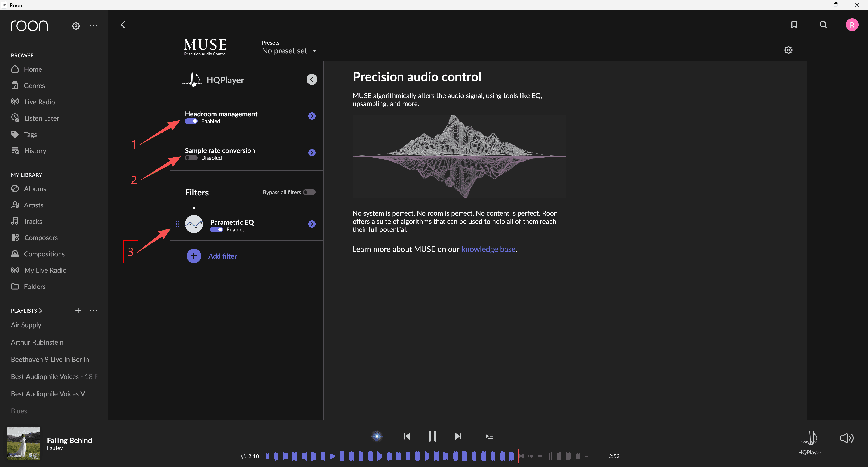Viewport: 868px width, 467px height.
Task: Pause playback
Action: [432, 436]
